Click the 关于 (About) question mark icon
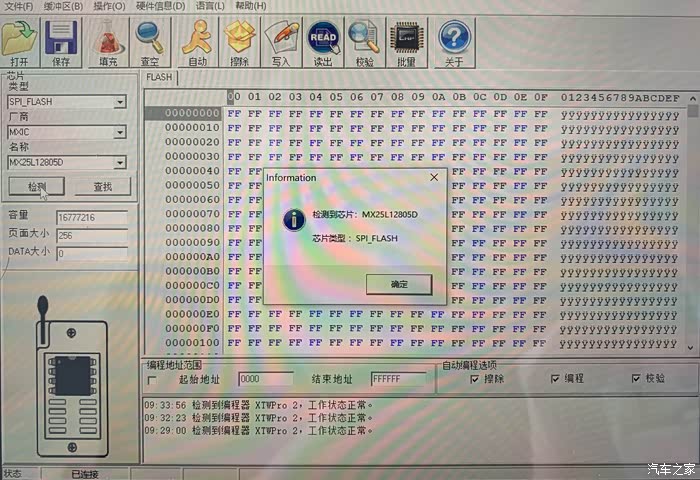Viewport: 700px width, 480px height. pyautogui.click(x=454, y=43)
